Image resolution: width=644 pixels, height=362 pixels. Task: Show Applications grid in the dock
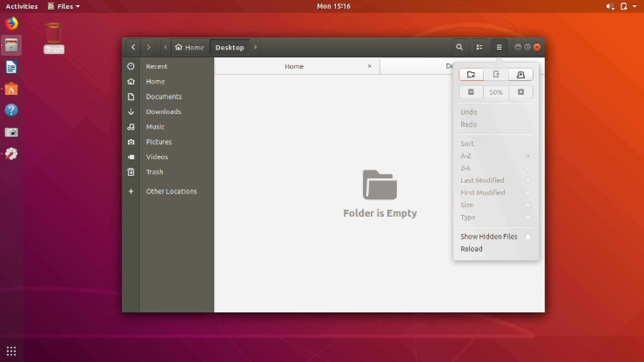[11, 351]
